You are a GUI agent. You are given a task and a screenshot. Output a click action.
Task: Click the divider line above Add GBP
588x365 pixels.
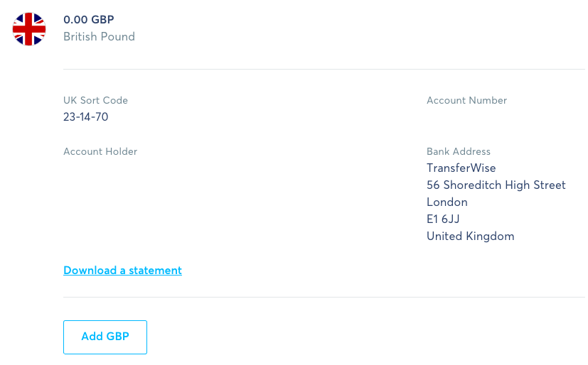point(324,298)
